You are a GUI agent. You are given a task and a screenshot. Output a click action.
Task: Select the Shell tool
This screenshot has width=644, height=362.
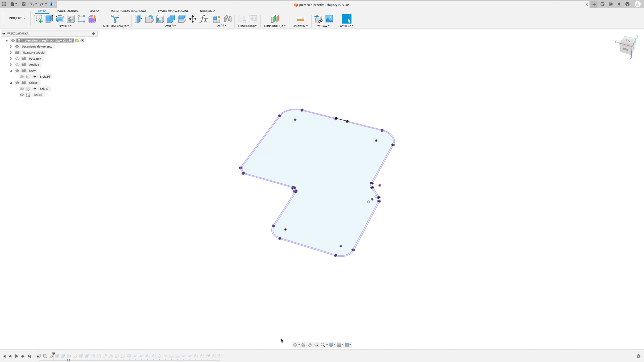(x=160, y=19)
